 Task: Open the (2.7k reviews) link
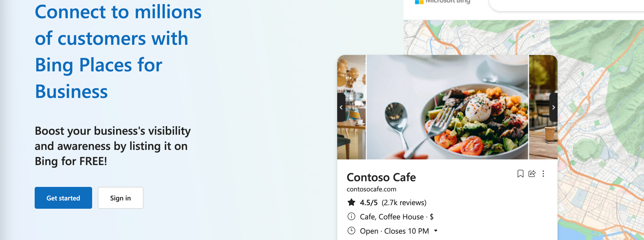(404, 203)
